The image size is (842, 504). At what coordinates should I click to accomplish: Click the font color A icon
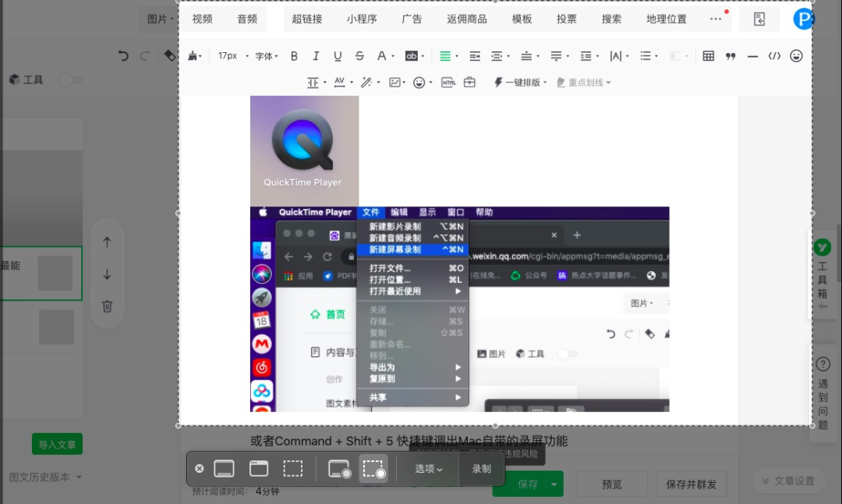[x=381, y=56]
